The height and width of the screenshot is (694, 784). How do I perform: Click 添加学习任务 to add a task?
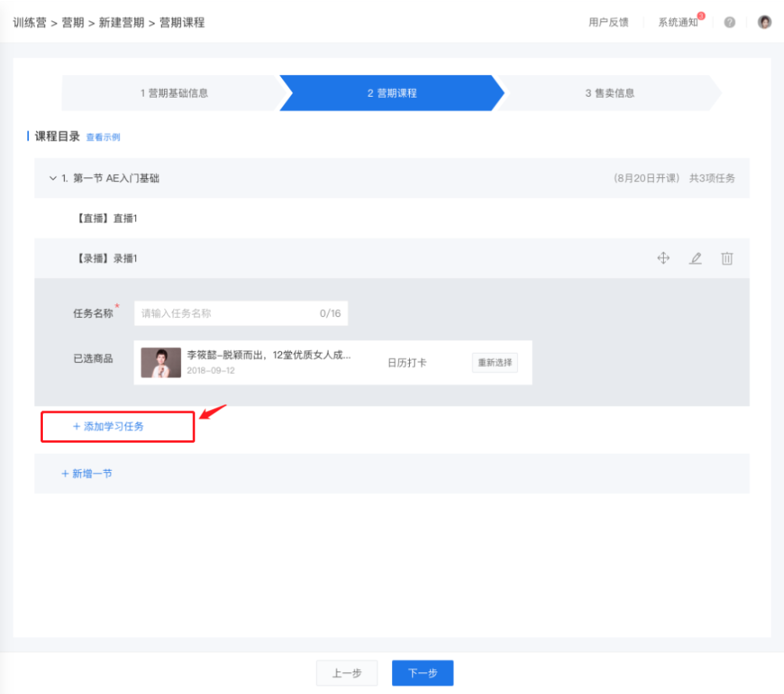click(109, 426)
